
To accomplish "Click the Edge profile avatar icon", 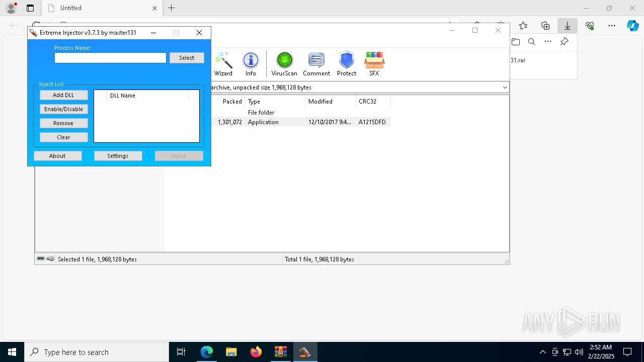I will pos(11,8).
